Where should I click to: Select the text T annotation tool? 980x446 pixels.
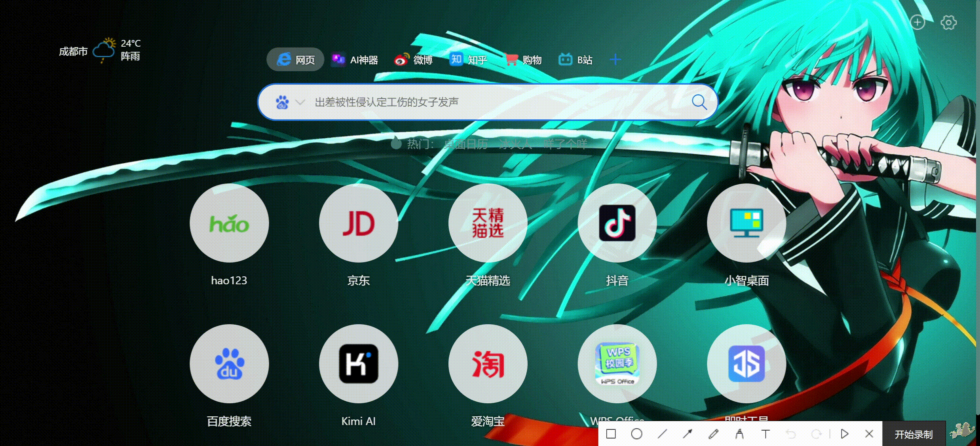(765, 434)
